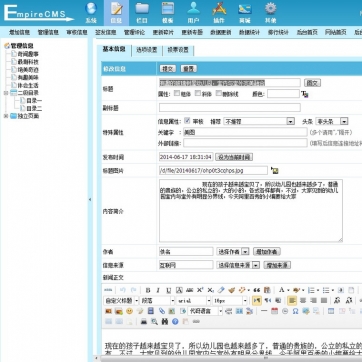Select the 信息 (Info) notepad icon

[x=116, y=13]
